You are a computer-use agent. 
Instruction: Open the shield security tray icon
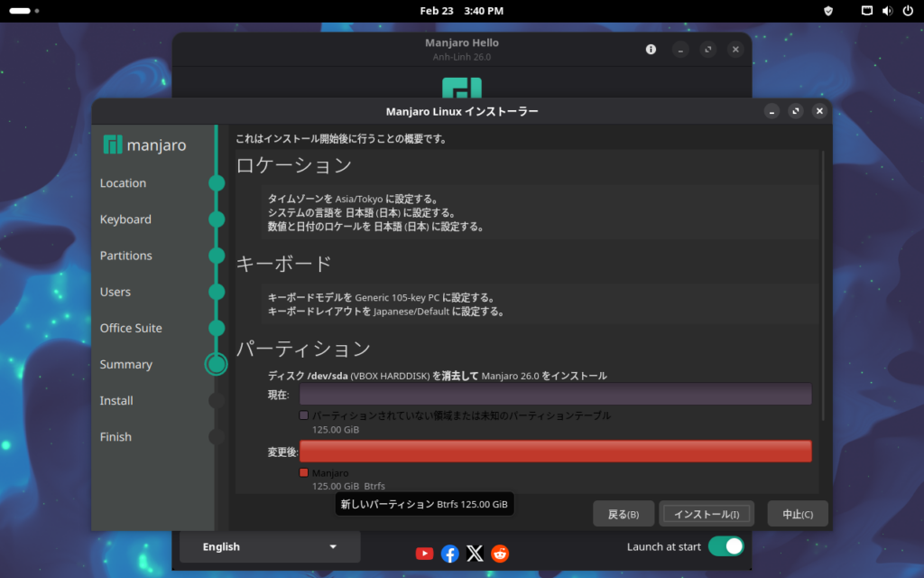828,11
